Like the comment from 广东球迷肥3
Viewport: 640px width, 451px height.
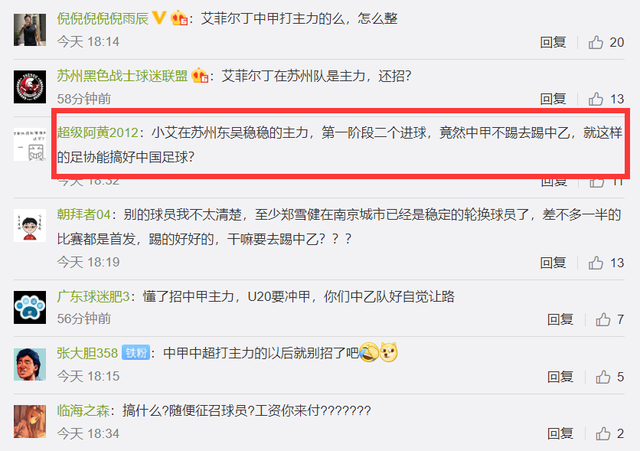(x=603, y=319)
